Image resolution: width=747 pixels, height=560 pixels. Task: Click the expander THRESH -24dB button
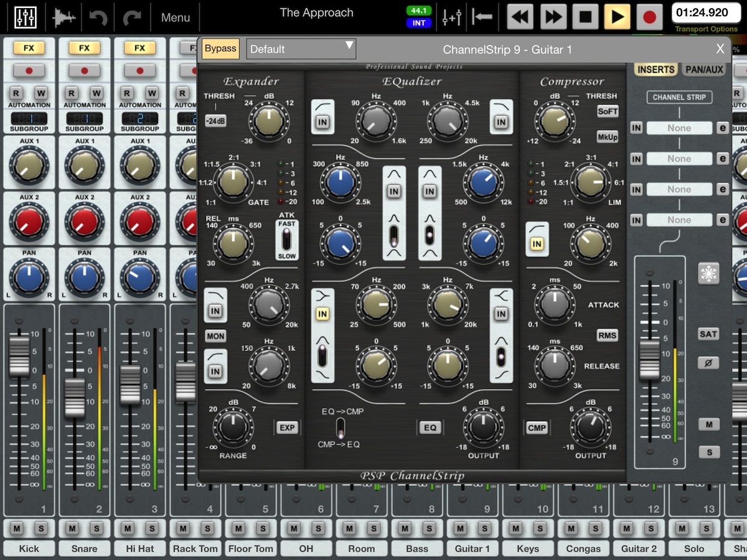(215, 121)
